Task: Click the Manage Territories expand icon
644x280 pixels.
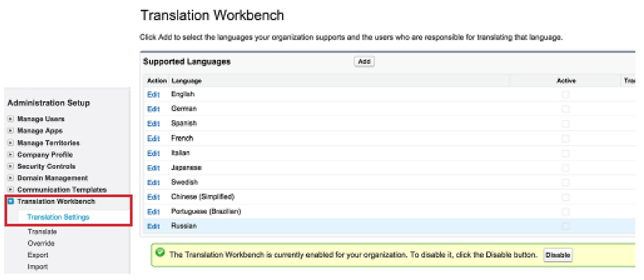Action: coord(11,143)
